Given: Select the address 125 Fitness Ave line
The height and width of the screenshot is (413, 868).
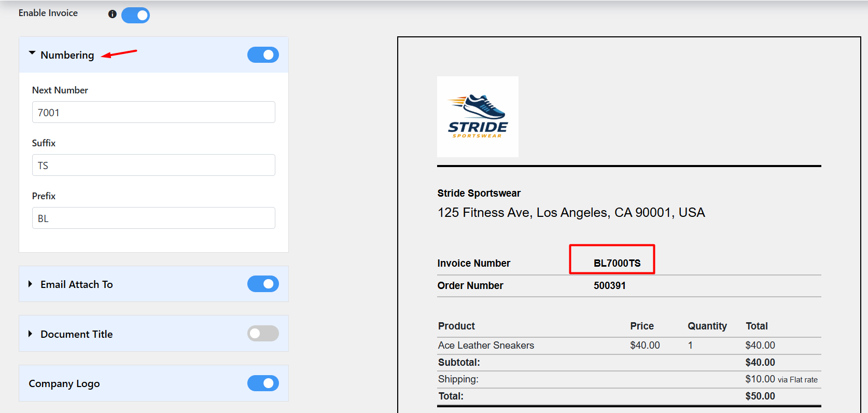Looking at the screenshot, I should [571, 213].
